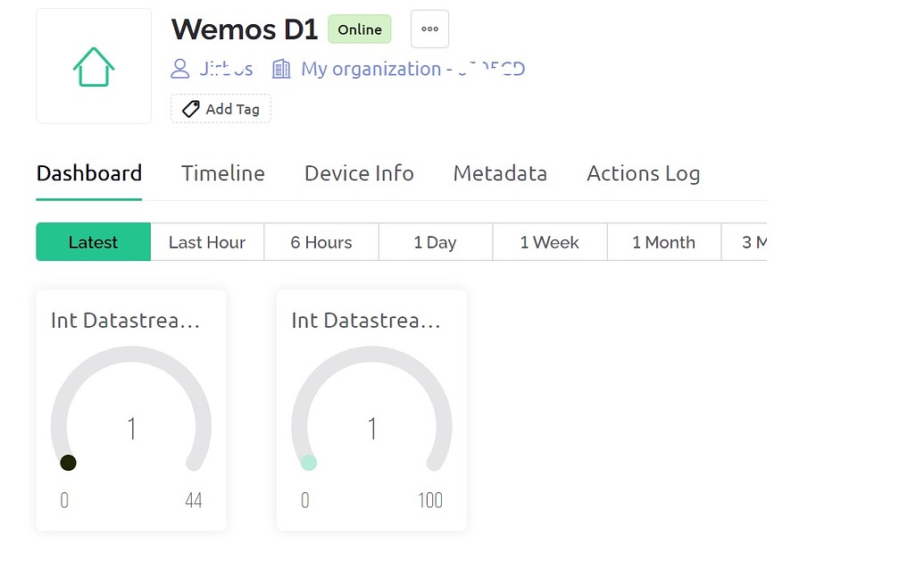Switch time range to 1 Week
Viewport: 924px width, 579px height.
pos(549,242)
